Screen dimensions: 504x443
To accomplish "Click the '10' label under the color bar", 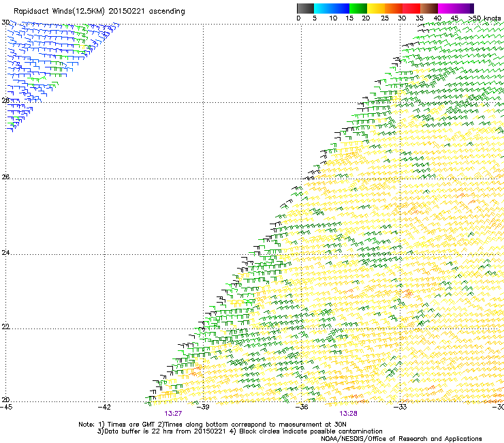I will tap(333, 18).
